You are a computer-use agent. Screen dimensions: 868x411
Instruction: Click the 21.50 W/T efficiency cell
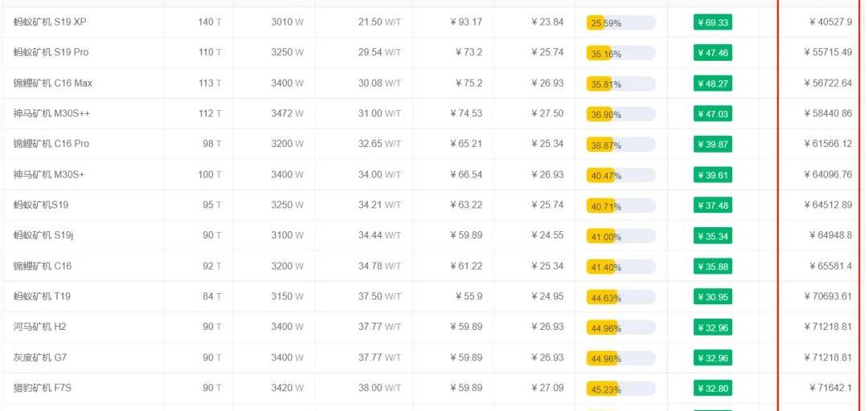[379, 22]
